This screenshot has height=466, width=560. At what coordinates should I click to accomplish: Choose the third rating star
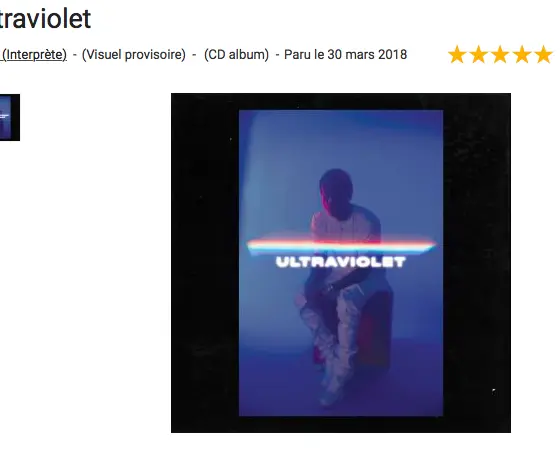pos(500,55)
